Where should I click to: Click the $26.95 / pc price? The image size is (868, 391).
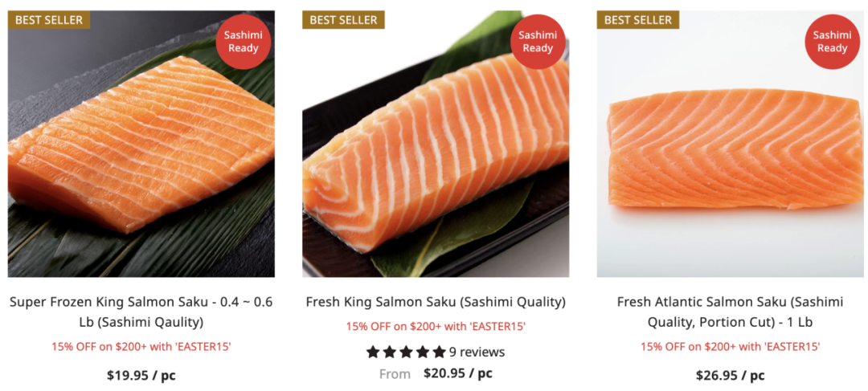point(730,376)
